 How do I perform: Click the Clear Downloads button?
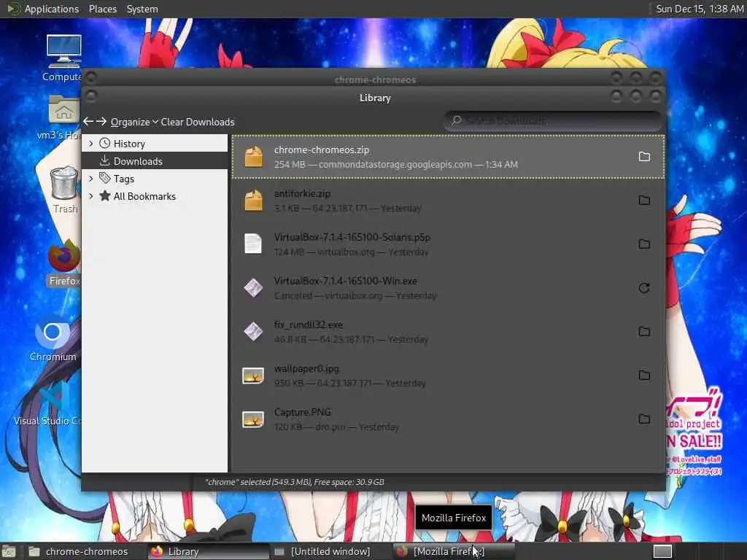pyautogui.click(x=197, y=122)
